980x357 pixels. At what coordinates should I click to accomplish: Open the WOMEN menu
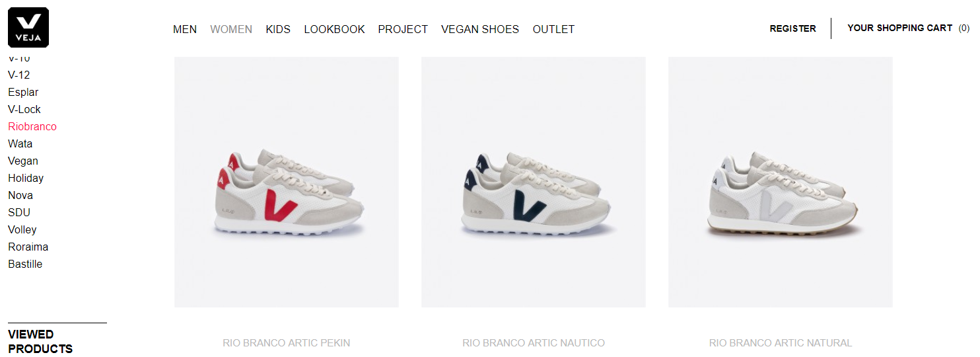pos(231,29)
